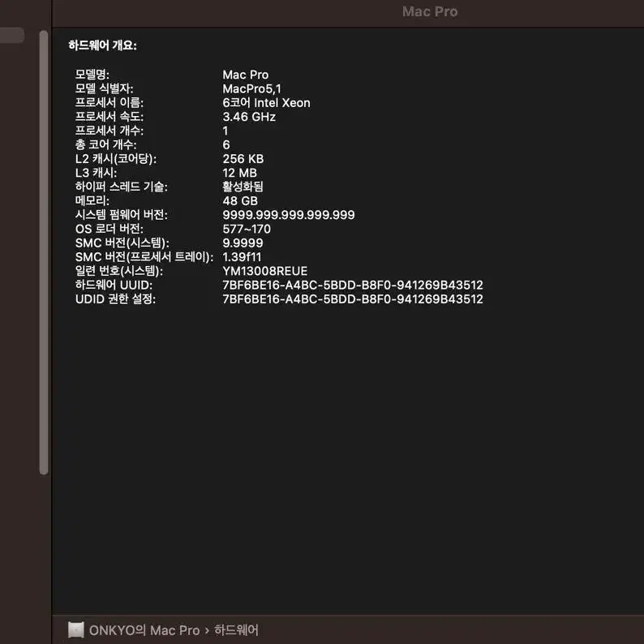Click the 'OS 로더 버전:' label
The image size is (644, 644).
[x=109, y=229]
